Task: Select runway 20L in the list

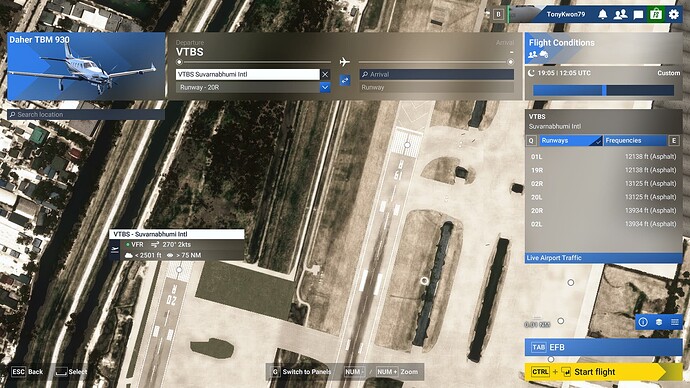Action: pos(603,197)
